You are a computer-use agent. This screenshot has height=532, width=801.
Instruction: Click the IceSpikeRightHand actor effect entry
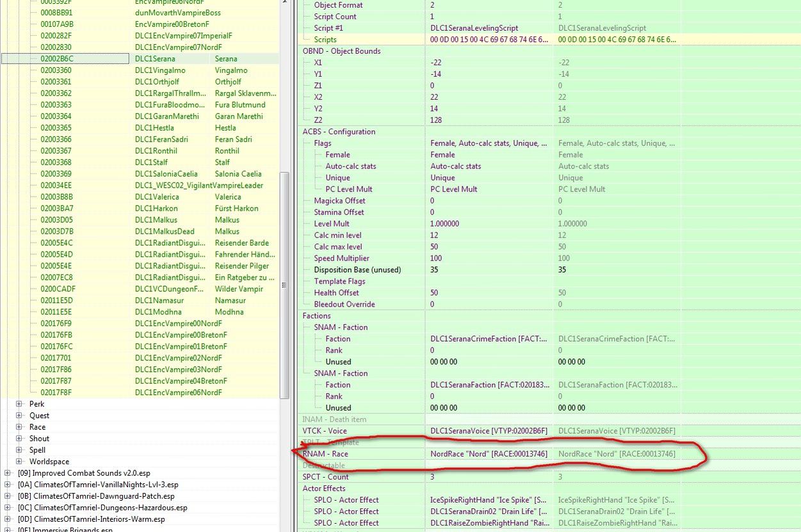(489, 500)
